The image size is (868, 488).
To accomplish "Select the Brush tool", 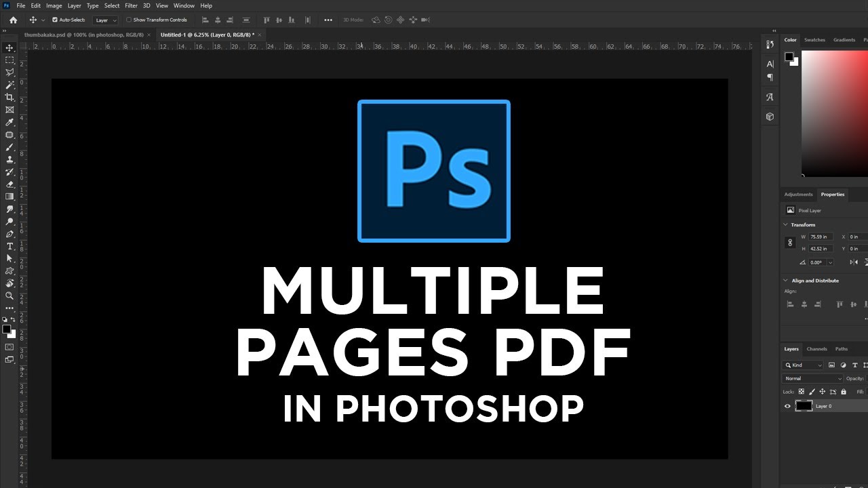I will click(9, 147).
